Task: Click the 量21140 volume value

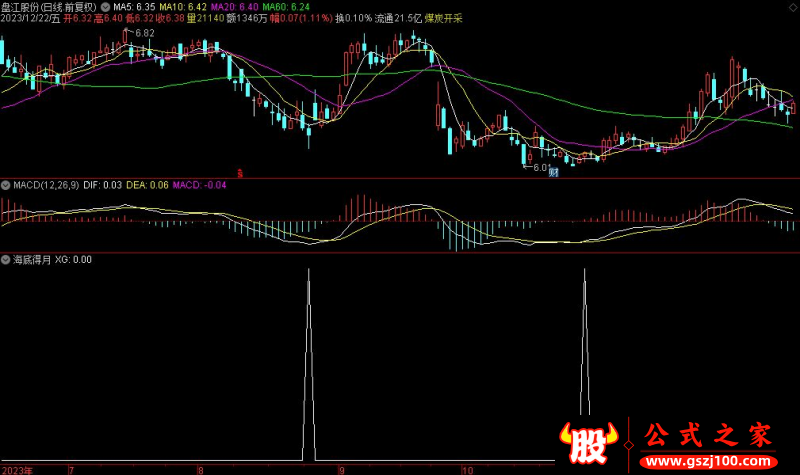Action: coord(206,18)
